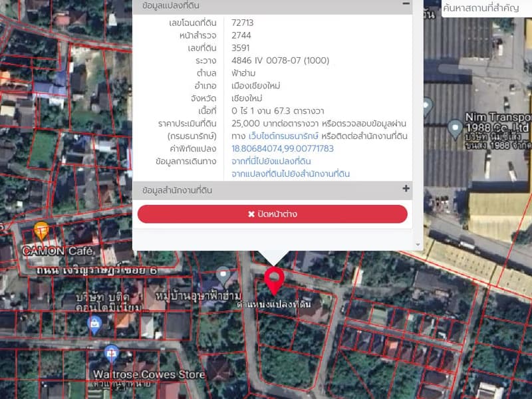Click the CAMON Café orange marker
The width and height of the screenshot is (532, 399).
pyautogui.click(x=41, y=231)
